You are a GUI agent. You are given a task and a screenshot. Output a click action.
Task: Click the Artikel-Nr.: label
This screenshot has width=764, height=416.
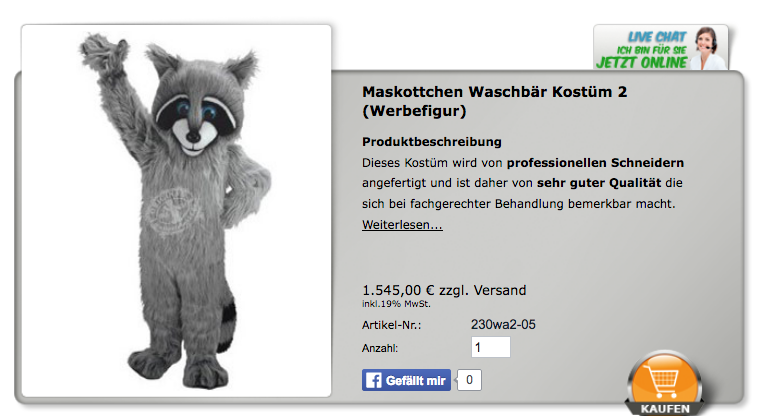[391, 325]
